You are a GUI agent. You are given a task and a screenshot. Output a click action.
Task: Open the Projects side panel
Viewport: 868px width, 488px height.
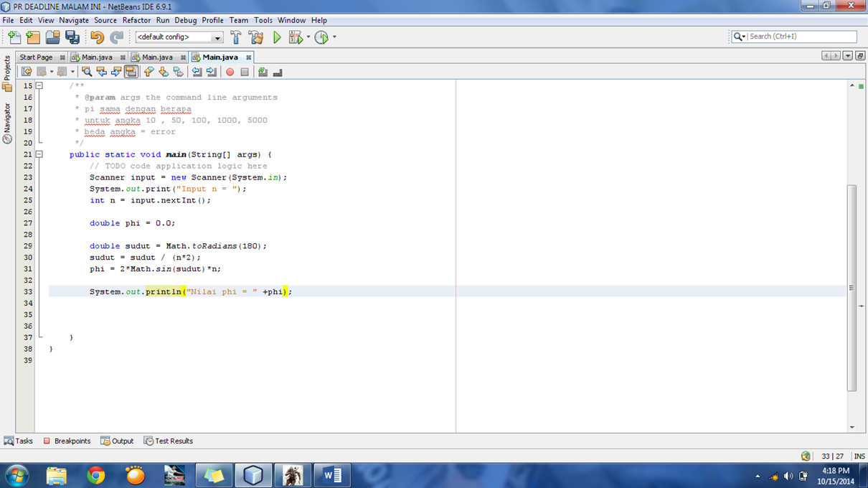click(7, 73)
